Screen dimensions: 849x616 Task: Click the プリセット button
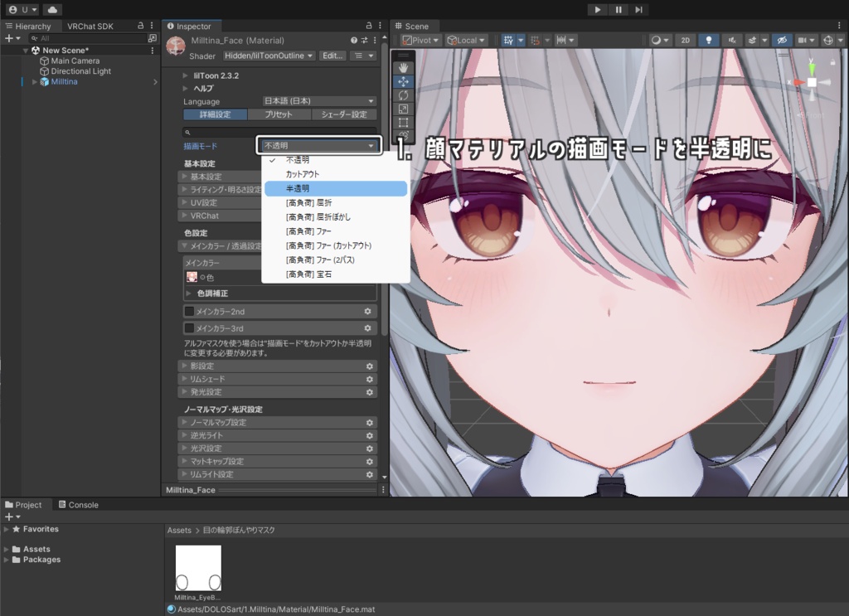point(279,114)
